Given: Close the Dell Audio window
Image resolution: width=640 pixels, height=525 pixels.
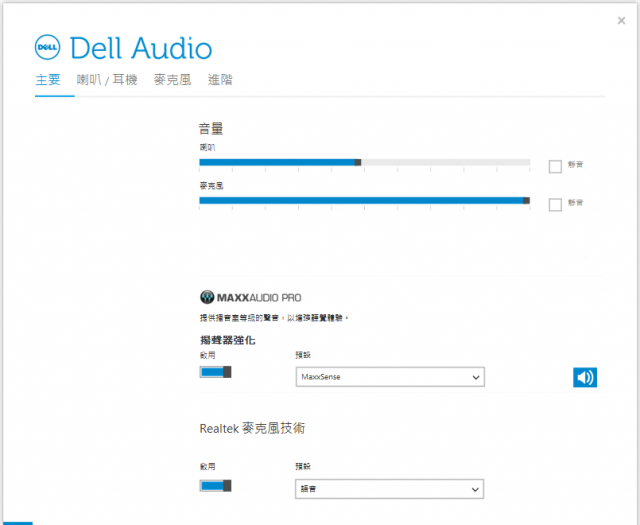Looking at the screenshot, I should point(622,20).
